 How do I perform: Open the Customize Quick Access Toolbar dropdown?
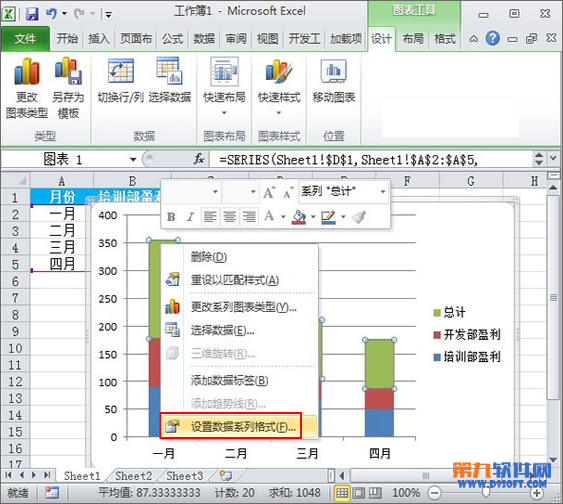tap(108, 14)
